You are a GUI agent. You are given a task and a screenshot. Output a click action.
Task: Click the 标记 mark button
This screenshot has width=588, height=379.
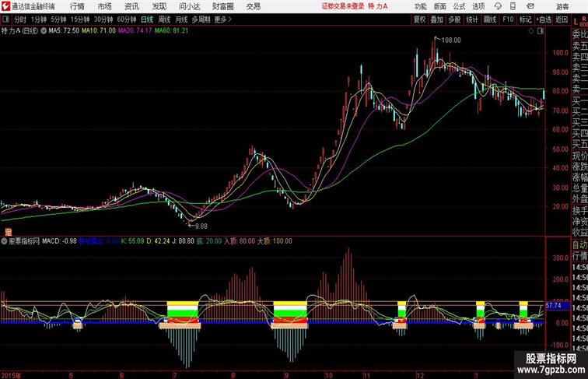tap(525, 19)
